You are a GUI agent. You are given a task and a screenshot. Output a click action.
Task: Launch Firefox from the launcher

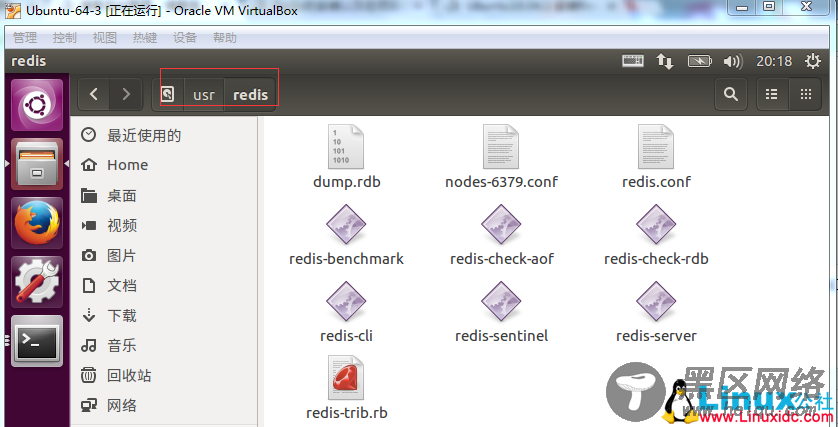coord(37,223)
